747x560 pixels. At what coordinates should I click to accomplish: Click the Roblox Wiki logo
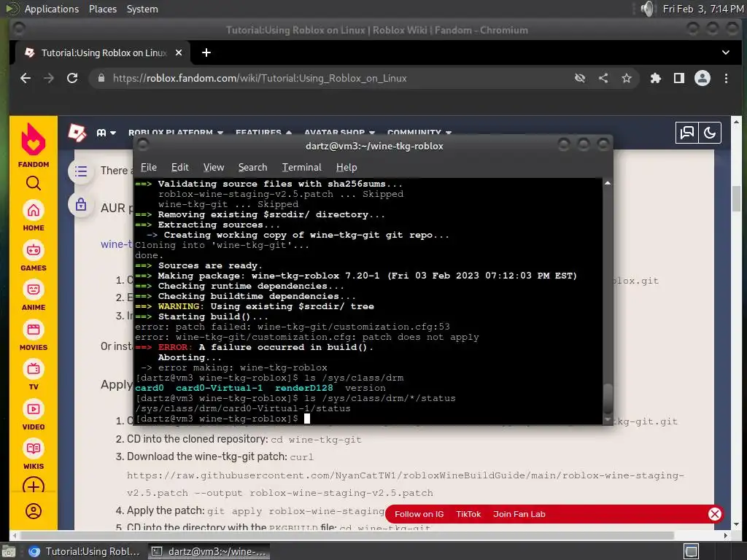77,133
